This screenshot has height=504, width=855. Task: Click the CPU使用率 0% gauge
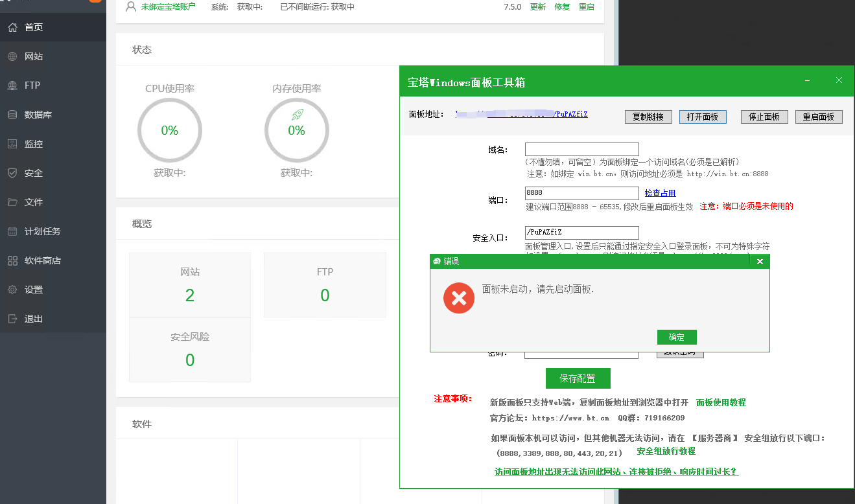(x=170, y=131)
